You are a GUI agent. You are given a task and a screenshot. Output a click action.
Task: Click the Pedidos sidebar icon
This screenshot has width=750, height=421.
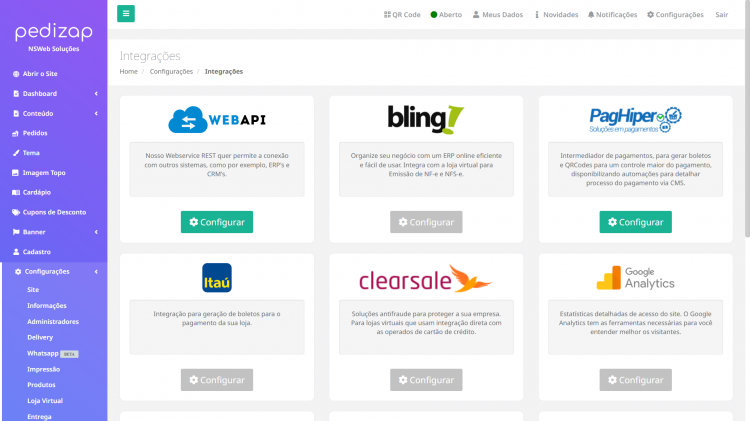click(15, 133)
